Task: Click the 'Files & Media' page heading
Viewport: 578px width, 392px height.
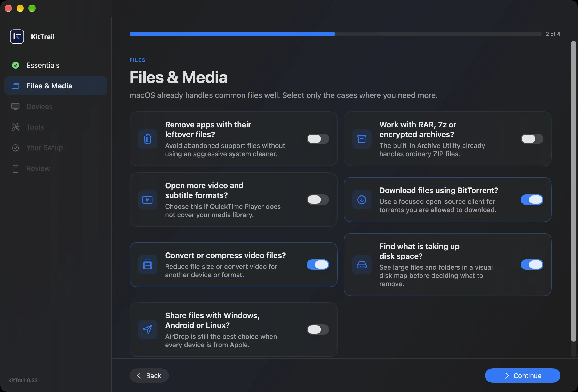Action: click(179, 77)
